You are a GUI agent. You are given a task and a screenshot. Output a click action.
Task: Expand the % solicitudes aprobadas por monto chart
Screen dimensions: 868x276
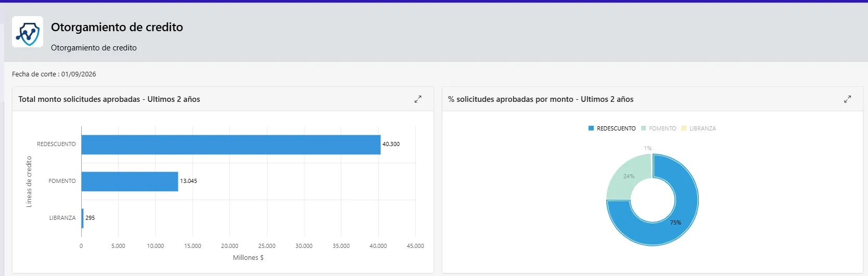tap(848, 99)
